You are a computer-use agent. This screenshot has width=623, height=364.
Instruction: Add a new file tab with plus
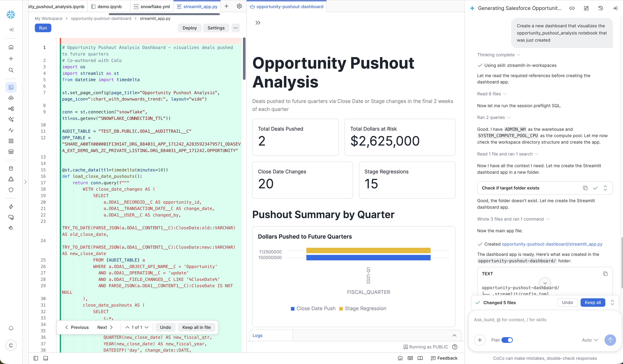pyautogui.click(x=227, y=6)
